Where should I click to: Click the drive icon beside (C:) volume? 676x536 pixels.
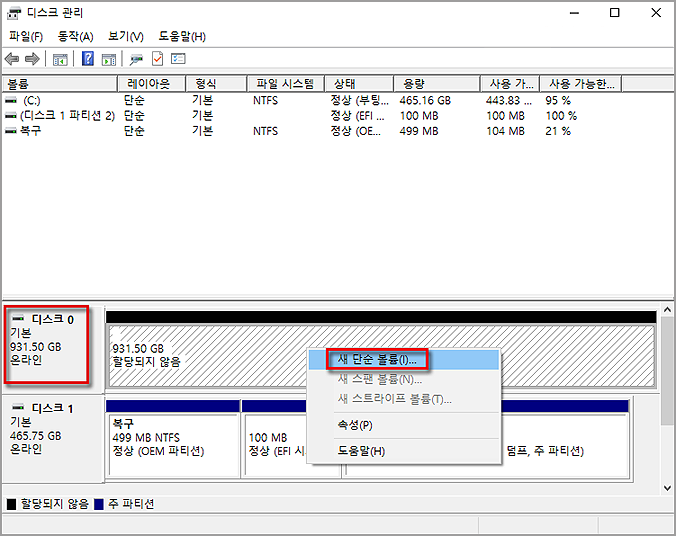point(11,100)
